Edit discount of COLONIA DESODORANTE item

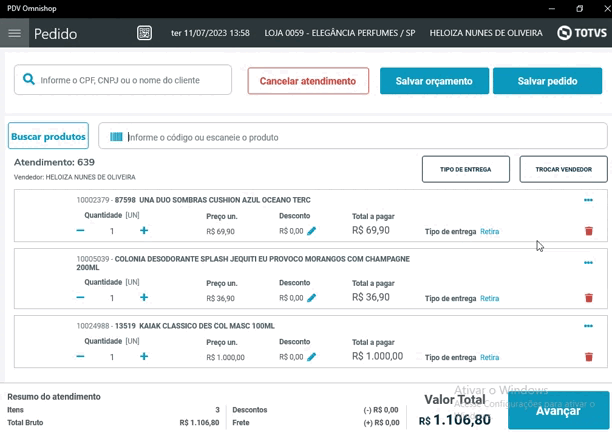(312, 297)
